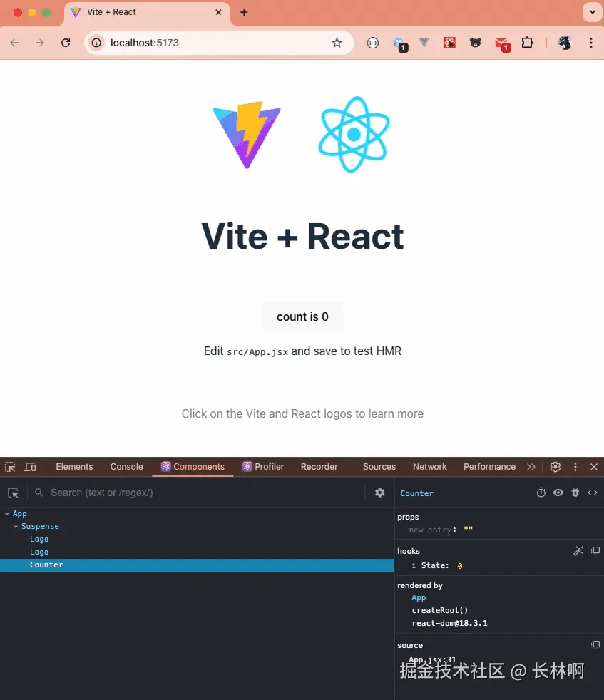Switch to the Elements tab
Viewport: 604px width, 700px height.
coord(74,467)
